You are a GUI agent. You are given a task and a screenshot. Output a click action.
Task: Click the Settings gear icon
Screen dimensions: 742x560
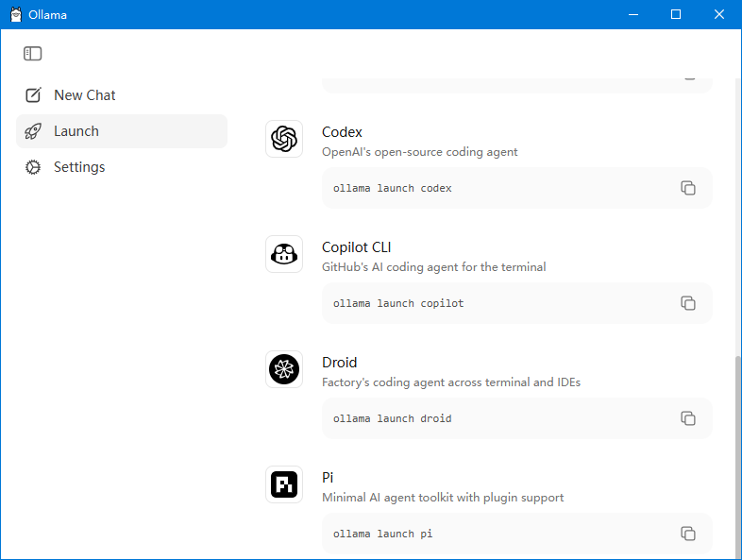pos(33,167)
